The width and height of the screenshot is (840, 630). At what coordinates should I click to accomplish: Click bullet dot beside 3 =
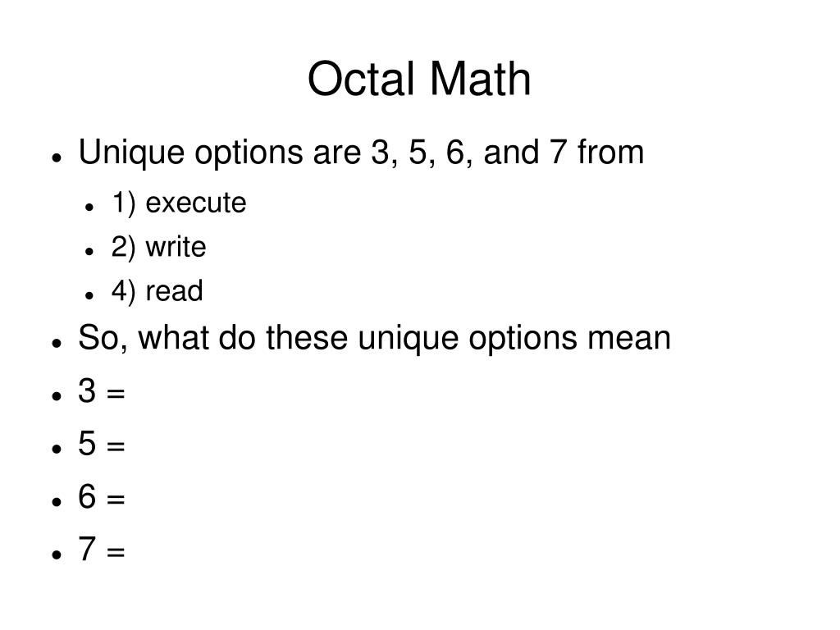click(x=57, y=396)
